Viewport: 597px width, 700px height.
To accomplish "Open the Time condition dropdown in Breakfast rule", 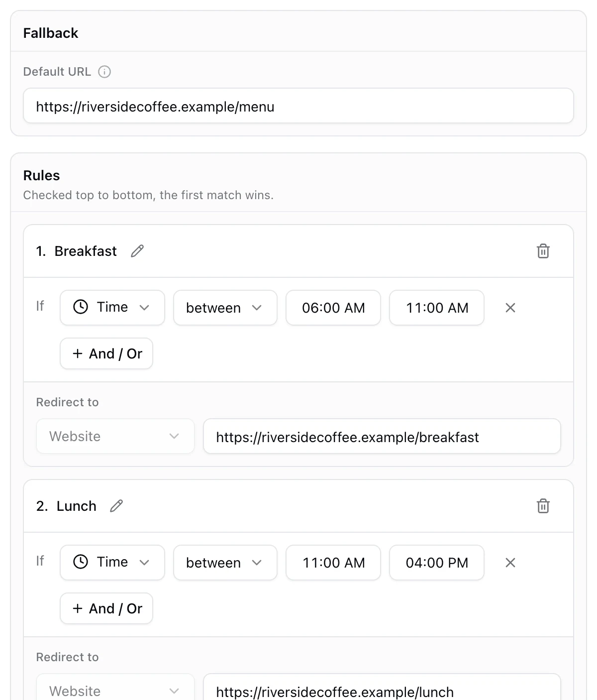I will [x=112, y=308].
